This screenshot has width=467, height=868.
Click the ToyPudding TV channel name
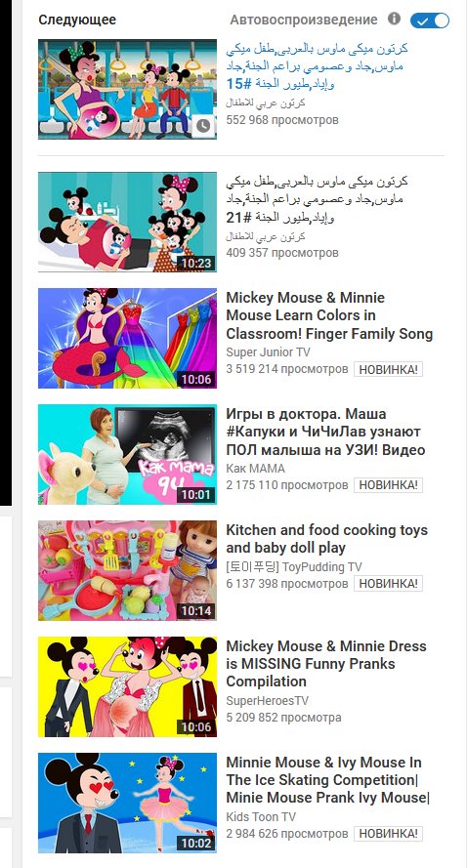[x=294, y=567]
